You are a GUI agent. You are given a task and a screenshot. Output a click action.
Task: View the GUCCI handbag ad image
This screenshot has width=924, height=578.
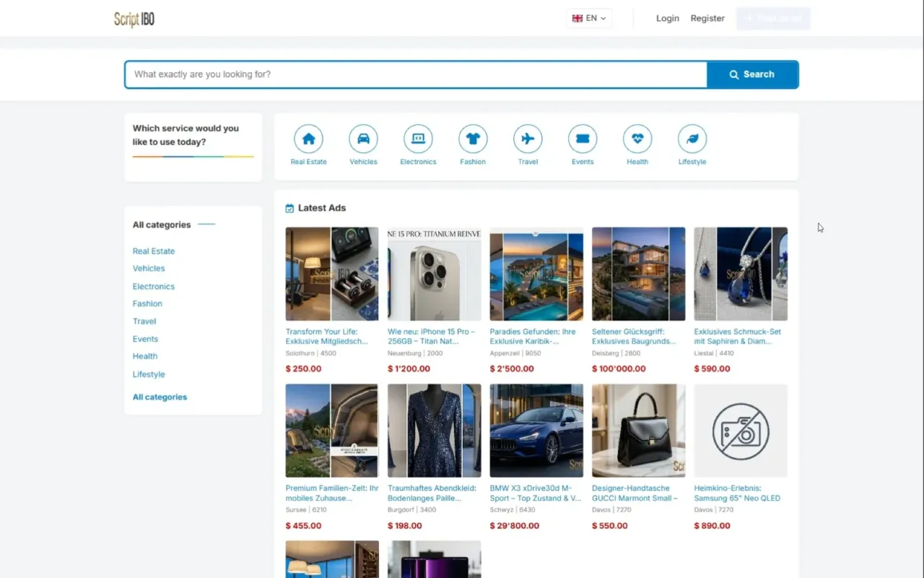point(639,431)
